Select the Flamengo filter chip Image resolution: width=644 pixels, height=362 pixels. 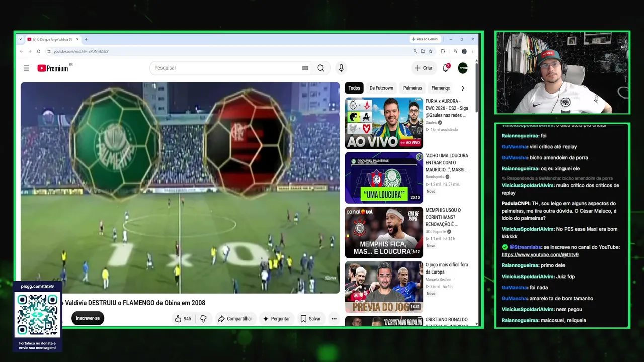click(x=441, y=88)
